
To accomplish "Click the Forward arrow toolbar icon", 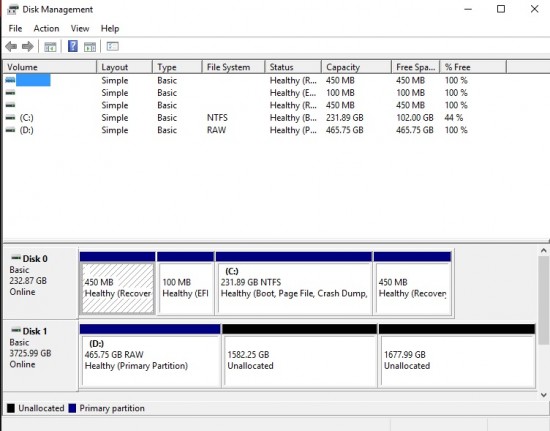I will (x=28, y=46).
